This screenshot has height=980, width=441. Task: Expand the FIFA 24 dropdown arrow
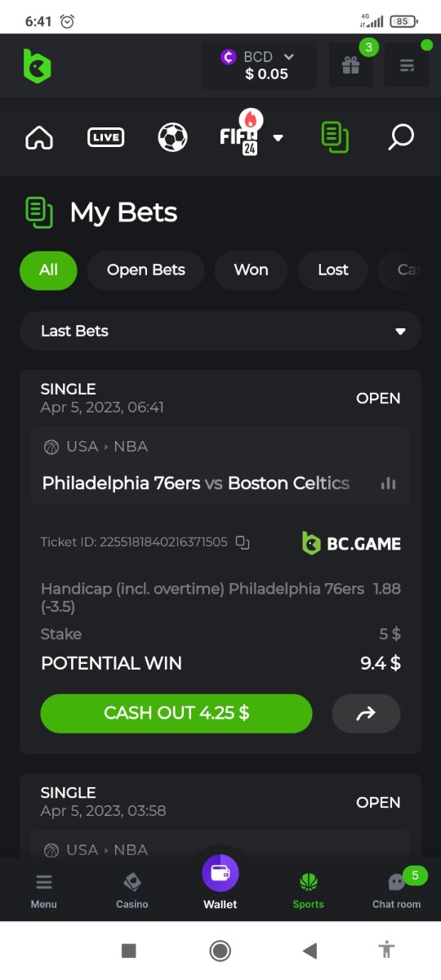coord(278,138)
